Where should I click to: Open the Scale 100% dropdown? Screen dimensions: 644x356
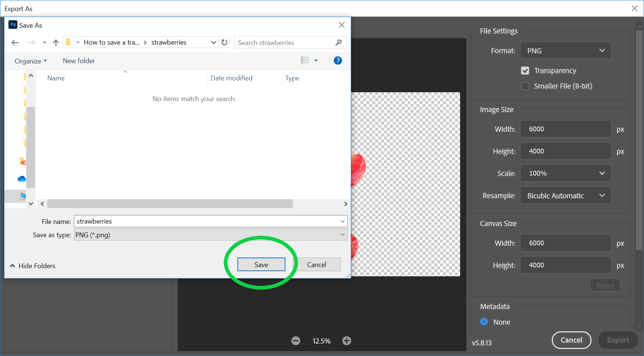pyautogui.click(x=566, y=173)
